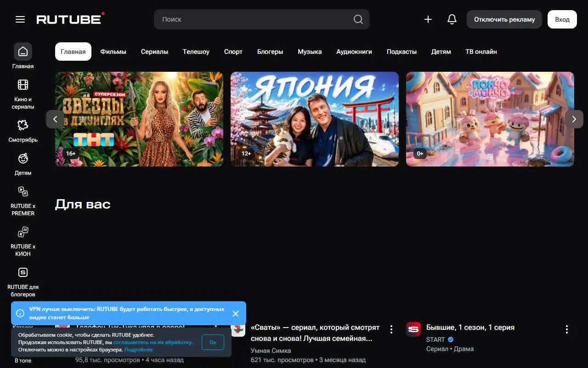Select the Подкасты tab
The image size is (588, 368).
click(401, 52)
